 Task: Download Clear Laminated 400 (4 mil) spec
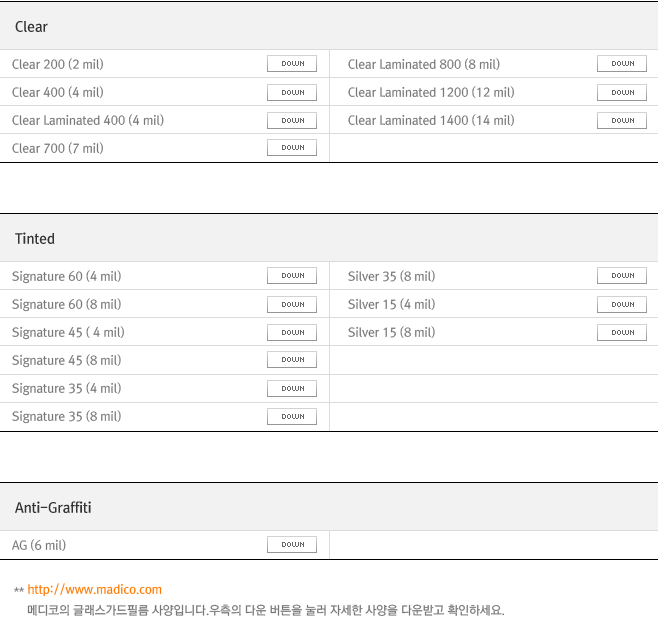pos(292,120)
